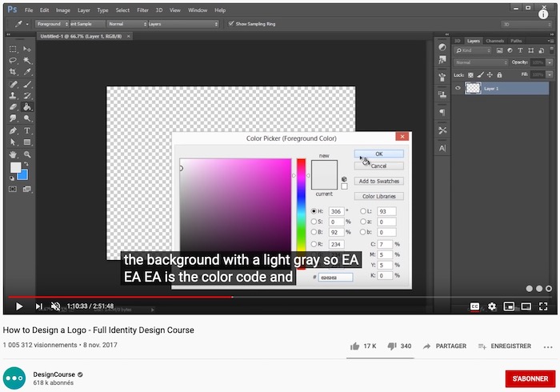The image size is (560, 392).
Task: Open the layer Kind filter dropdown
Action: click(x=473, y=50)
